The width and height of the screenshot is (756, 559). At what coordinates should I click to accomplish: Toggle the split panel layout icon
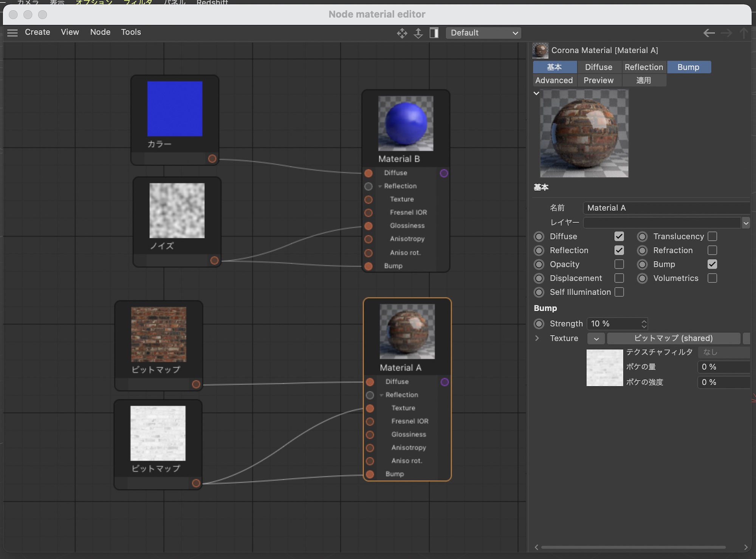[x=434, y=33]
